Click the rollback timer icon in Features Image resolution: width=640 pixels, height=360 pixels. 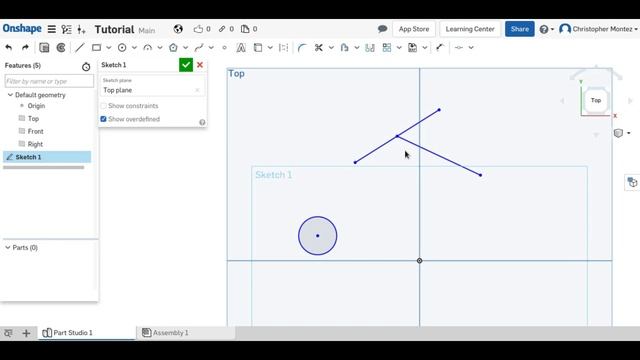click(x=86, y=67)
